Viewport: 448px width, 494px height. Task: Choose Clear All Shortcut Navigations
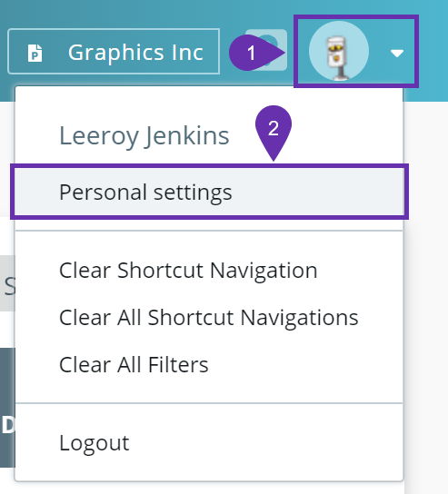[209, 318]
